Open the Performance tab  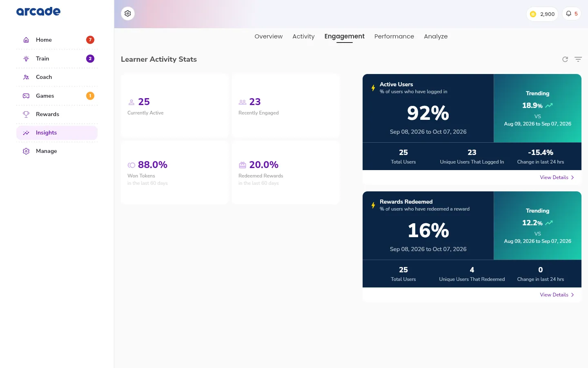(x=394, y=36)
